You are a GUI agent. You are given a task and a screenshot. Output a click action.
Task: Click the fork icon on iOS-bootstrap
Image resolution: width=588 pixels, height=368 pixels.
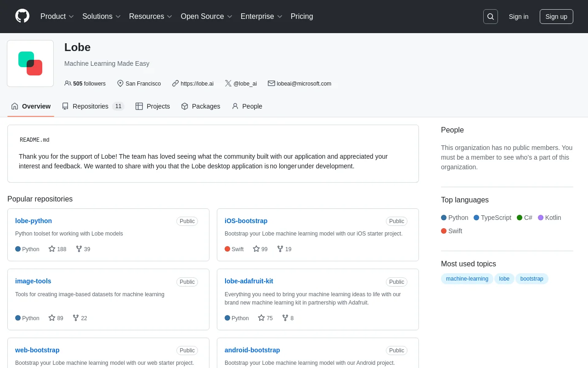click(x=280, y=249)
